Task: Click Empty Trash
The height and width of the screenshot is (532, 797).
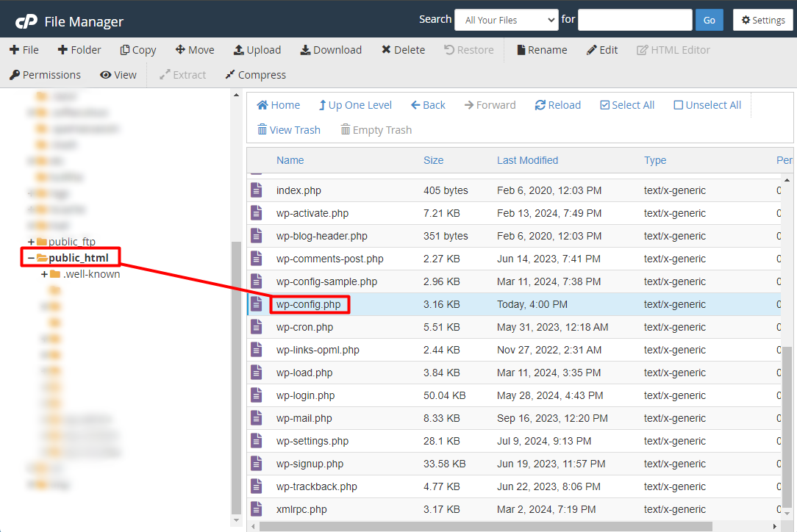Action: point(376,130)
